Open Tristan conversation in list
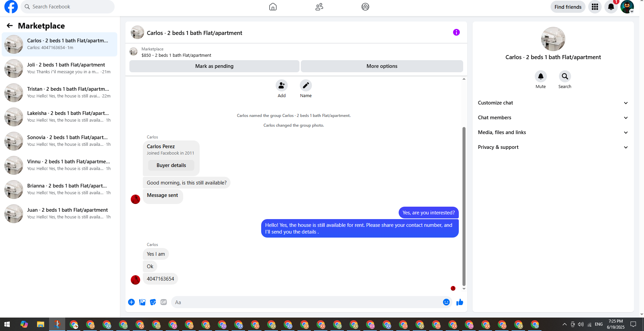Viewport: 644px width, 331px height. tap(59, 93)
